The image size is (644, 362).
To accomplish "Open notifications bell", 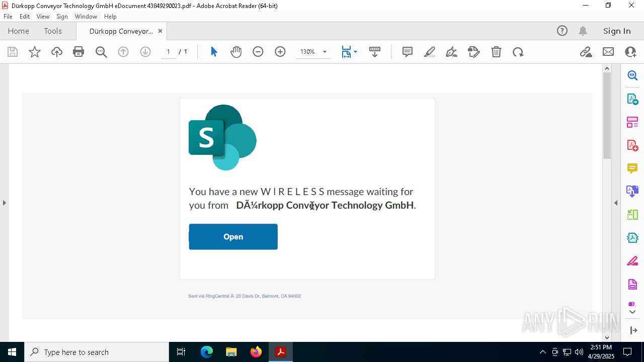I will (583, 31).
